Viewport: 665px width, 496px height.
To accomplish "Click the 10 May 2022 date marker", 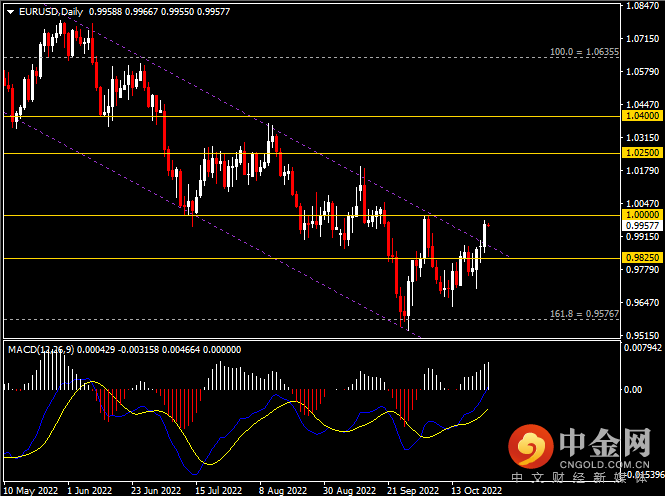I will pos(31,490).
